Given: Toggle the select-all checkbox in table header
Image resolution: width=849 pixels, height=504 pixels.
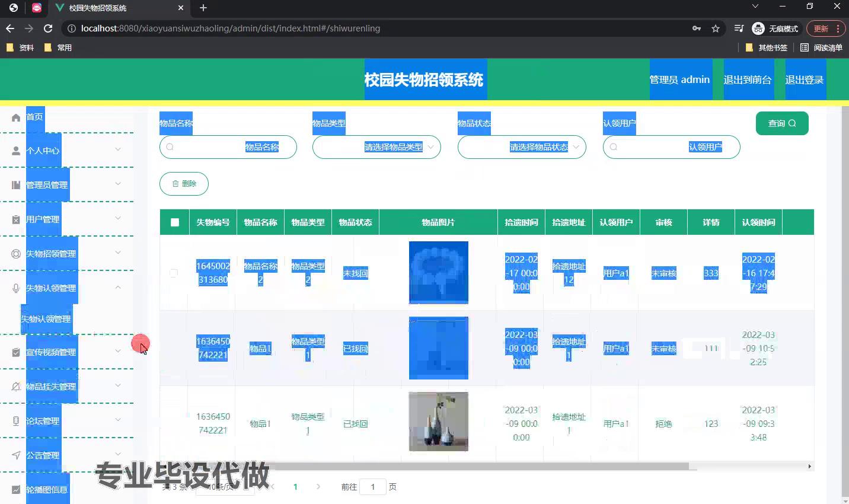Looking at the screenshot, I should (x=174, y=222).
